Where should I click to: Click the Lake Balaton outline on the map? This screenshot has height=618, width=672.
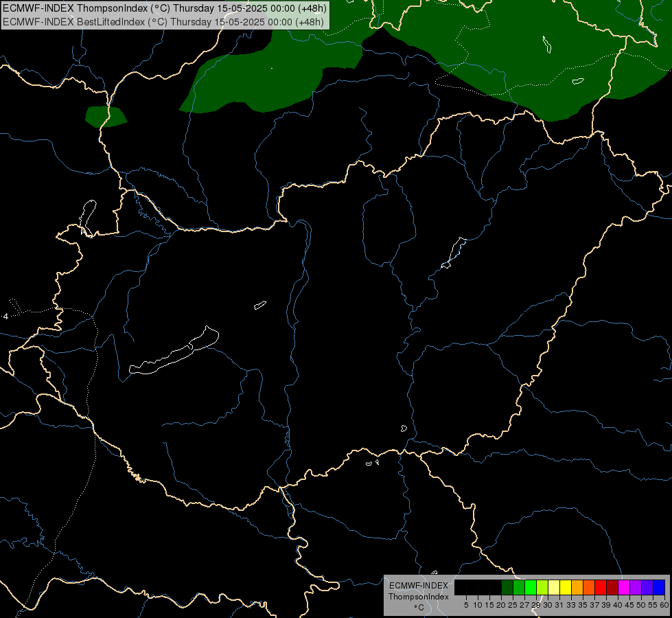pos(174,351)
